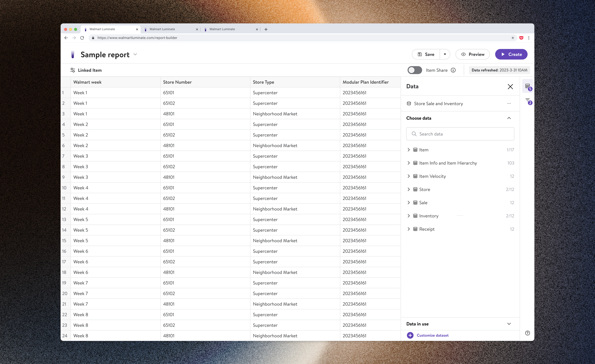Switch to the first Walmart Luminate tab
Viewport: 595px width, 364px height.
tap(110, 29)
